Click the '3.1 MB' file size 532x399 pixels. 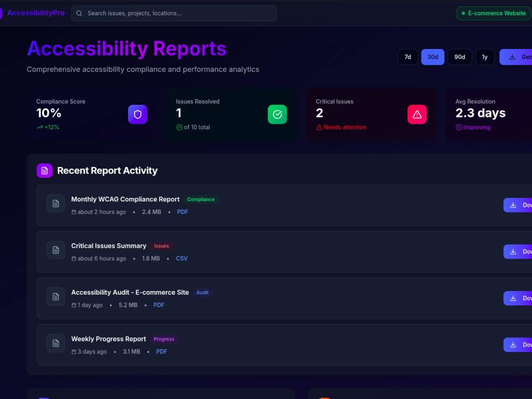coord(131,351)
